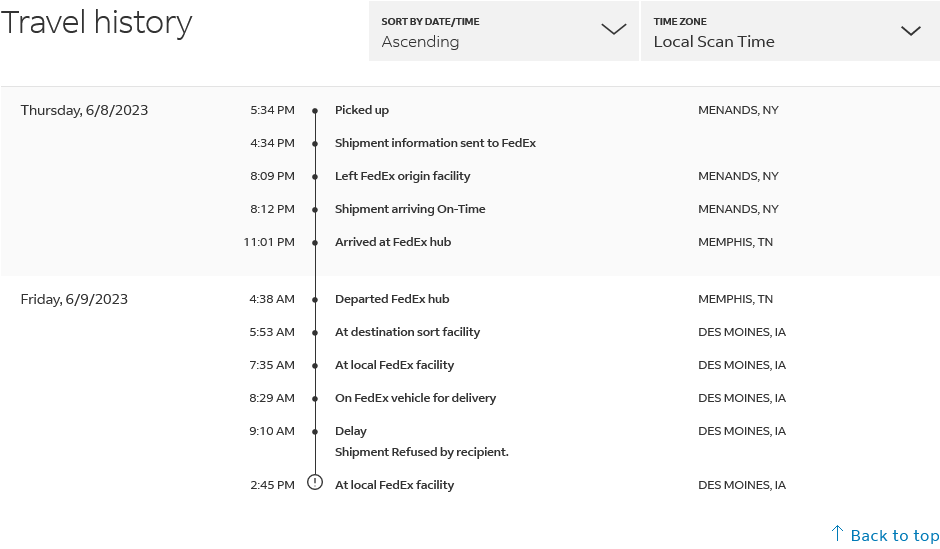Click the Back to top link

[894, 535]
